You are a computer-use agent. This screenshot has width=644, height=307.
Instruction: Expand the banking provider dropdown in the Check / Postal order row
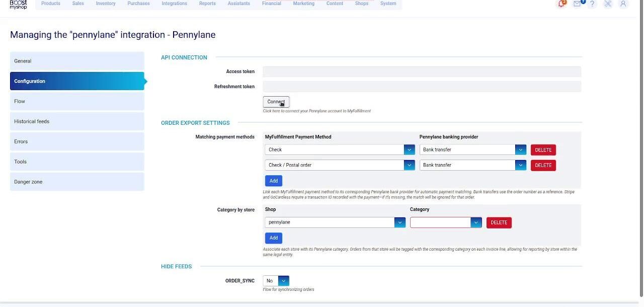click(x=473, y=165)
